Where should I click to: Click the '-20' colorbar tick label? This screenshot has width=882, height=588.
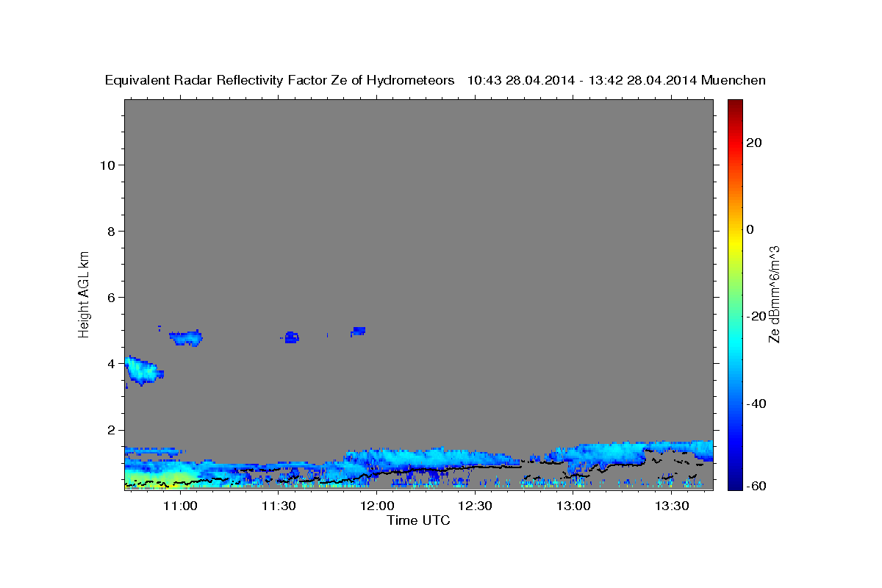[756, 316]
